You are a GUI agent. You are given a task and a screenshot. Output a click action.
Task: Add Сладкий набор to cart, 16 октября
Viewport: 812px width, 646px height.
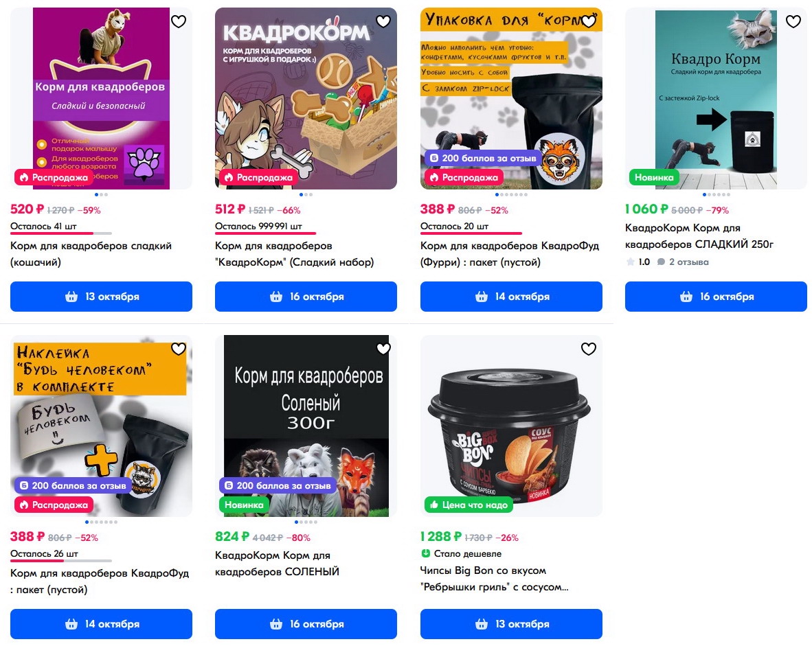(x=306, y=297)
